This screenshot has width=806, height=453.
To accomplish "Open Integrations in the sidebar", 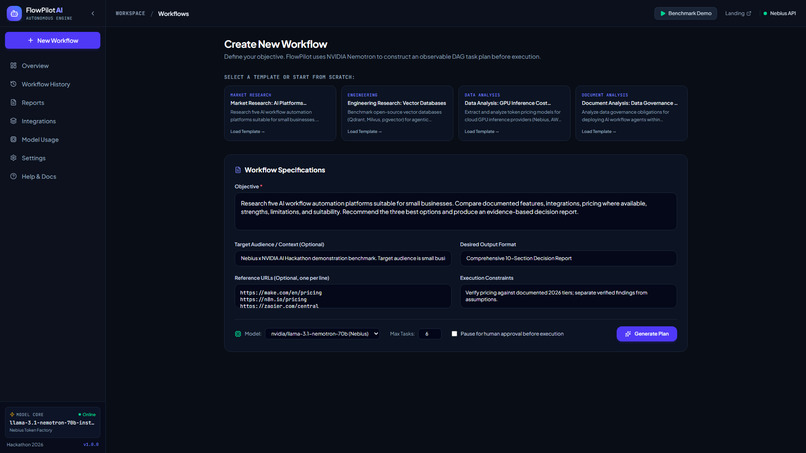I will click(x=52, y=121).
